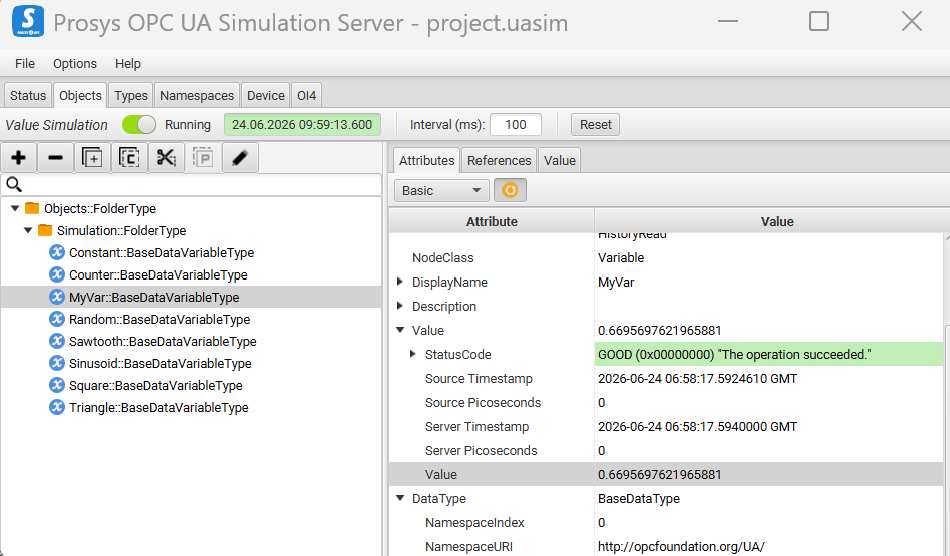Collapse the Value attribute row

click(400, 330)
